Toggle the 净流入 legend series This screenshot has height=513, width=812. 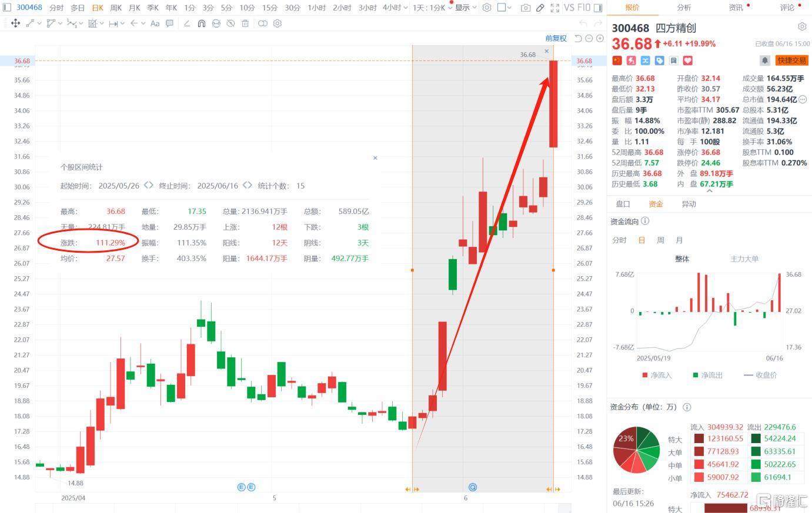[657, 375]
